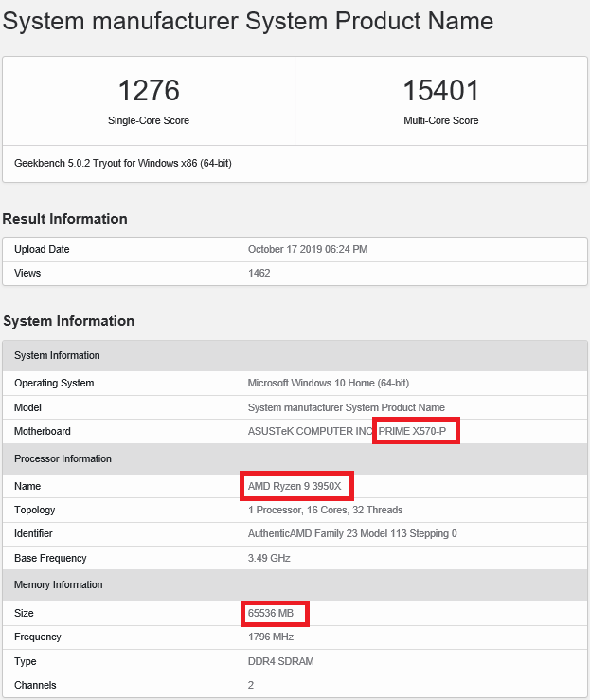Select the base frequency value '3.49 GHz'
The image size is (590, 700).
[269, 559]
